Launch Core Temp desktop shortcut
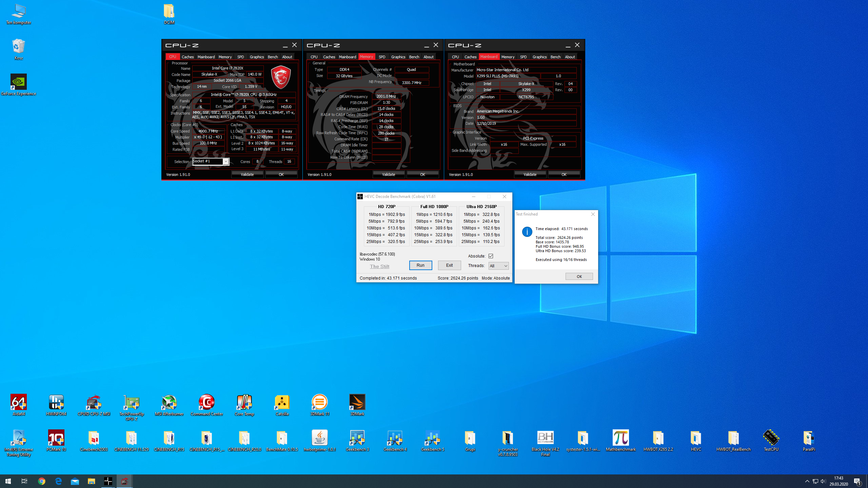The height and width of the screenshot is (488, 868). [244, 405]
